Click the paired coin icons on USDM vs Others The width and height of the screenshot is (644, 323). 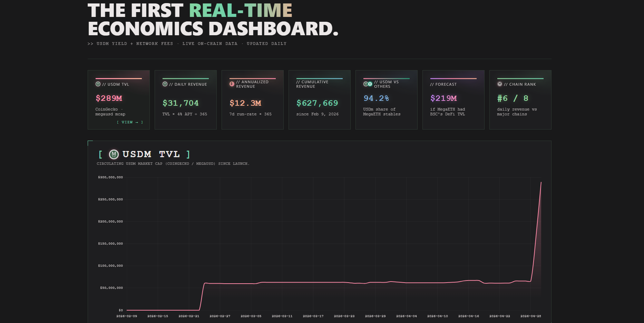tap(368, 84)
